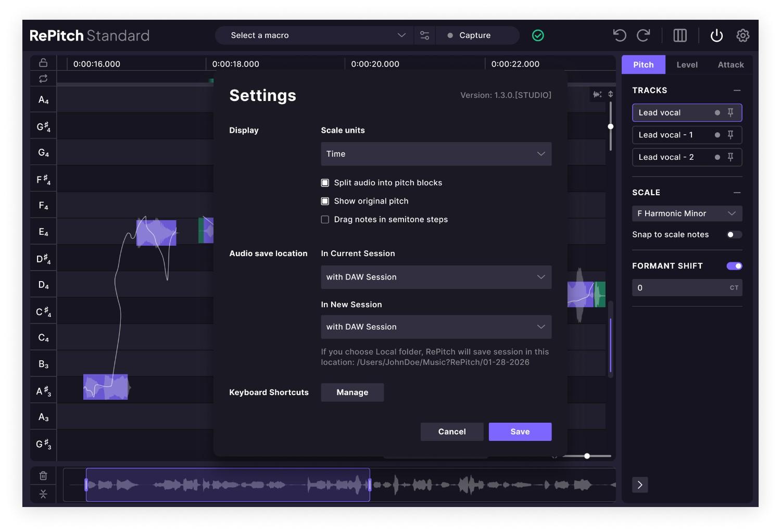This screenshot has height=532, width=781.
Task: Switch to the Level tab
Action: click(687, 65)
